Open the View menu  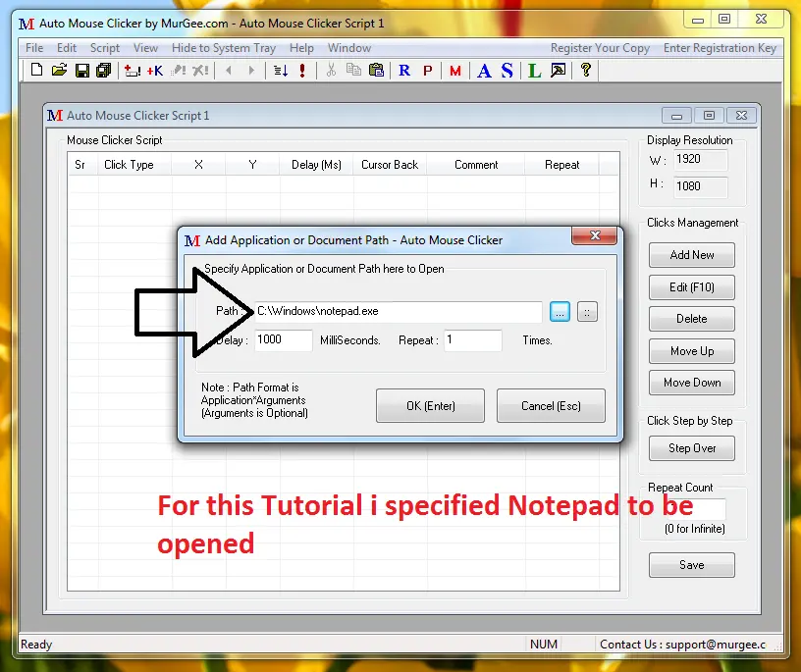pos(145,48)
